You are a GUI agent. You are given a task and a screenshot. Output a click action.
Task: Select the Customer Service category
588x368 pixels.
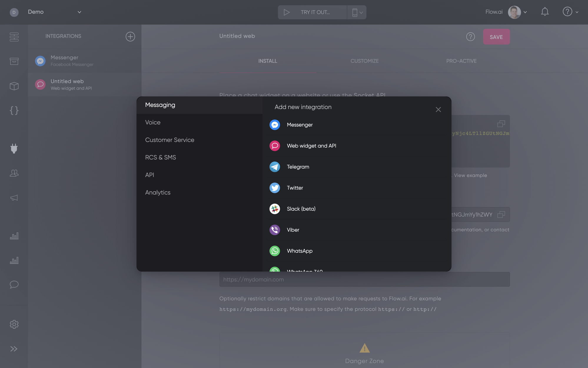pos(170,140)
